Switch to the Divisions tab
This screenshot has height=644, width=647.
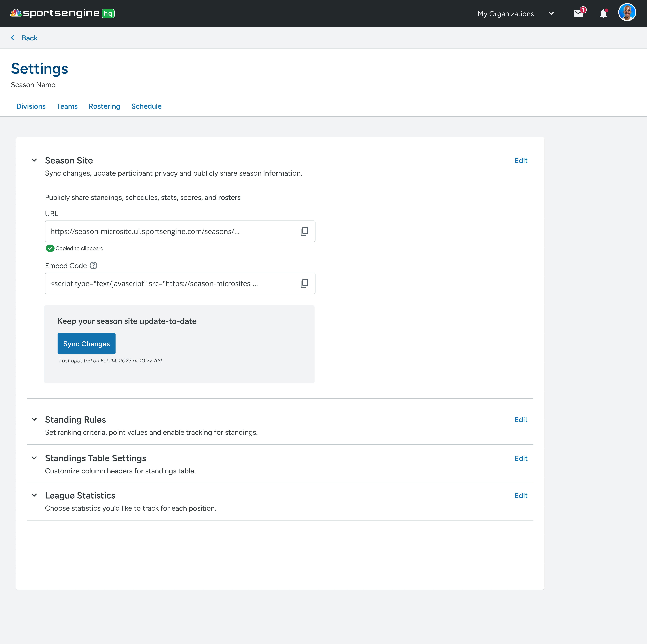31,106
